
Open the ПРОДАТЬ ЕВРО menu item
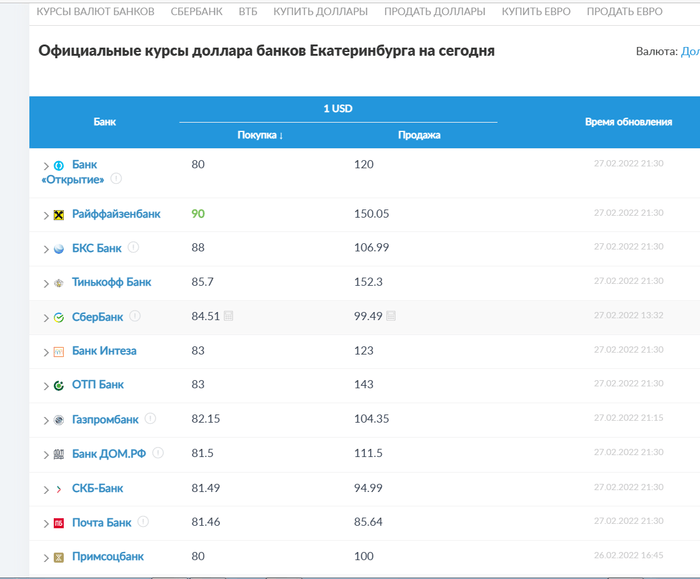(625, 12)
